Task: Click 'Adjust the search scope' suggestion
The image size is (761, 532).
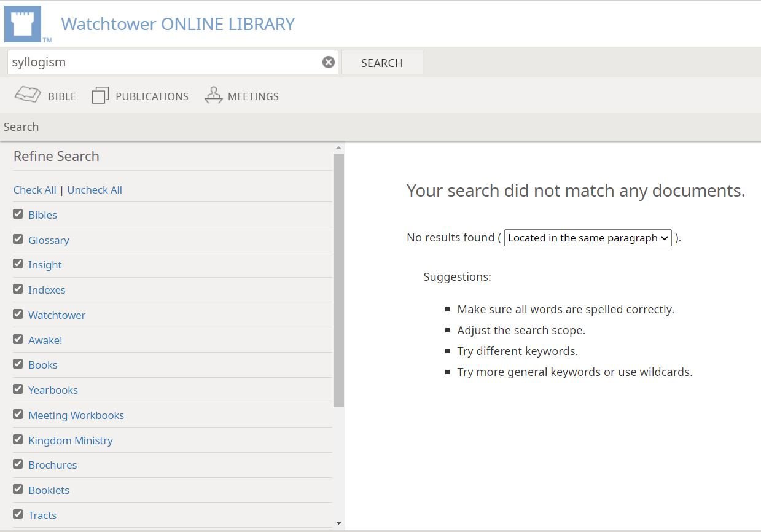Action: coord(521,331)
